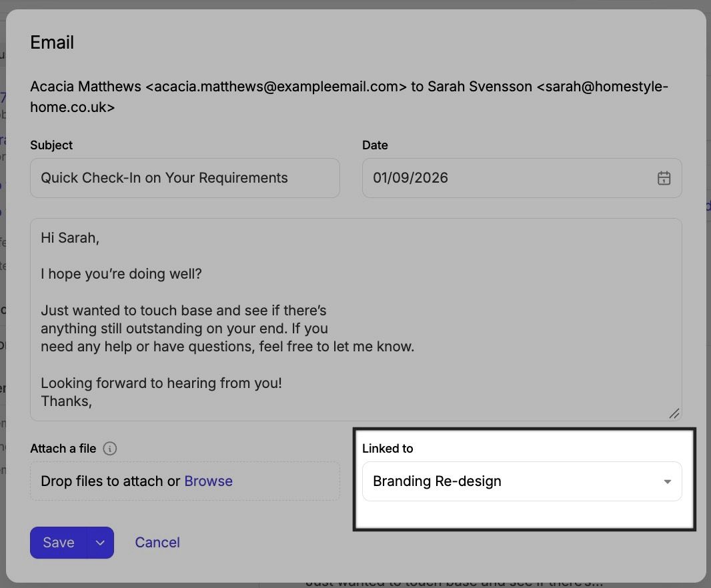
Task: Click the Linked to label
Action: point(388,449)
